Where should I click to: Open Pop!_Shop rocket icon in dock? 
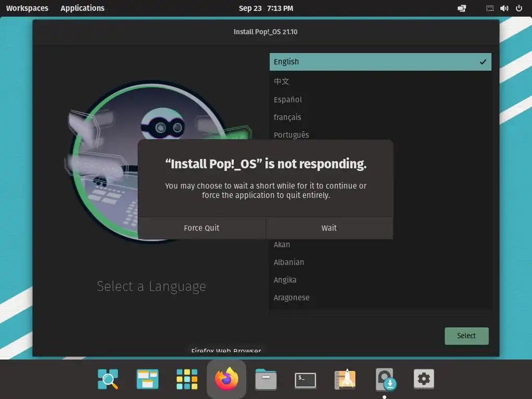click(345, 379)
